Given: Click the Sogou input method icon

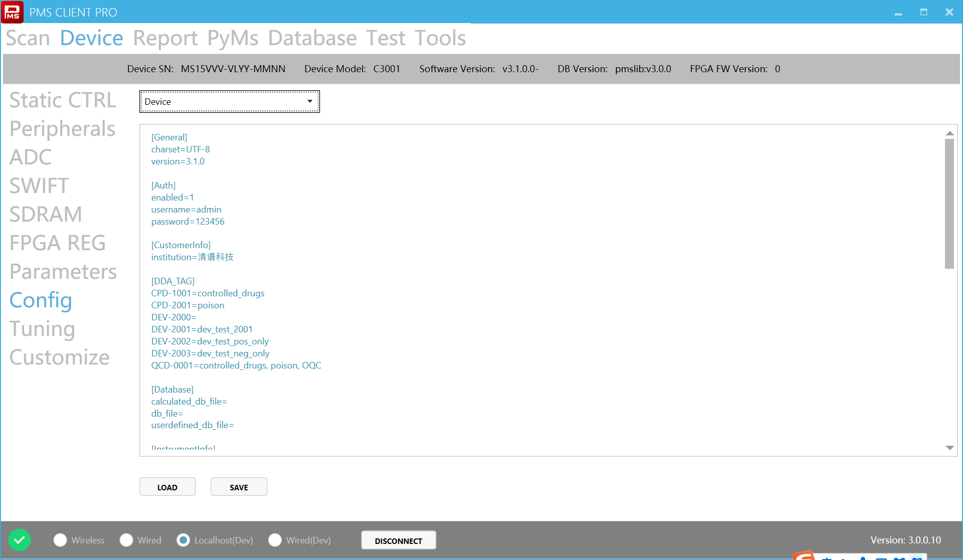Looking at the screenshot, I should [x=804, y=555].
